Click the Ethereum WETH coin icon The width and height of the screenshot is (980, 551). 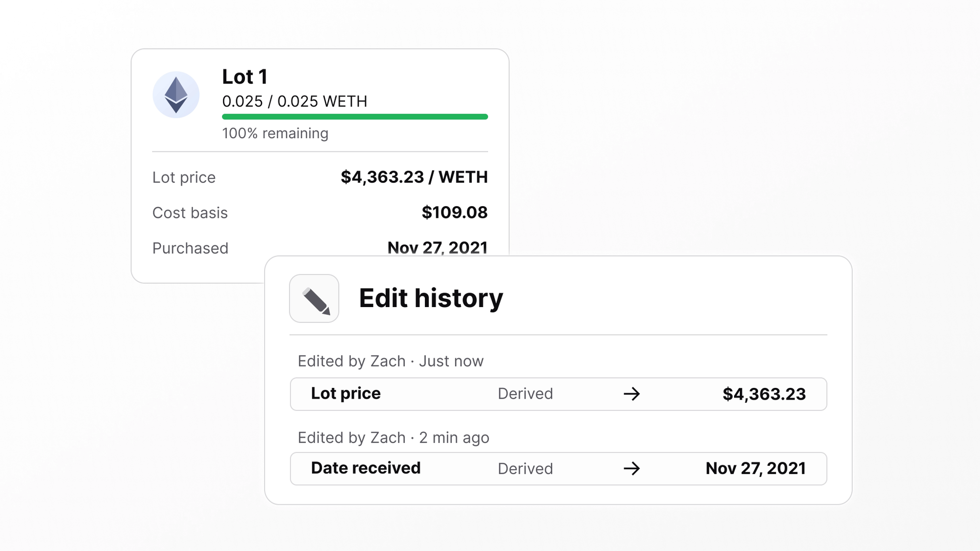[x=176, y=95]
